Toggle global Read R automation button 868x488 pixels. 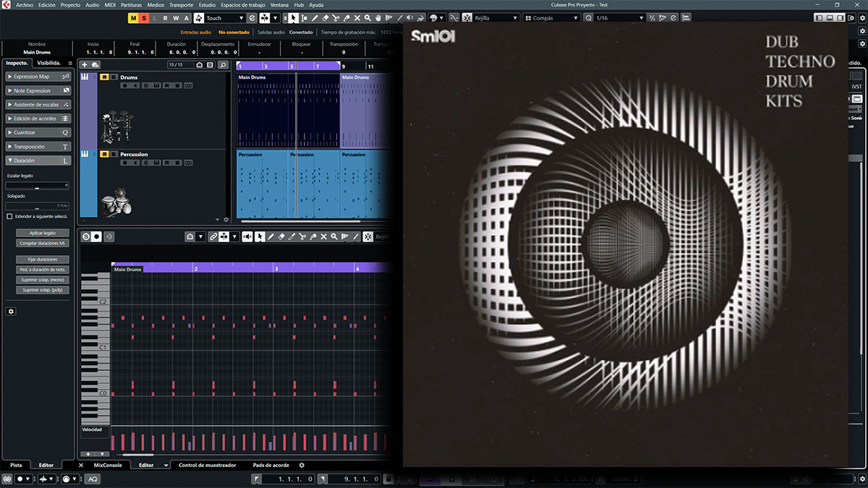click(x=166, y=17)
